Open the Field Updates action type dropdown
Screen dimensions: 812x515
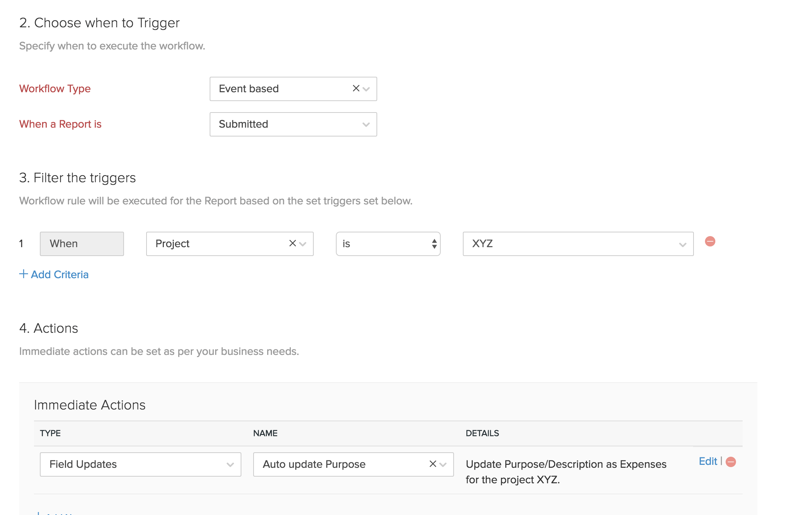click(x=140, y=464)
